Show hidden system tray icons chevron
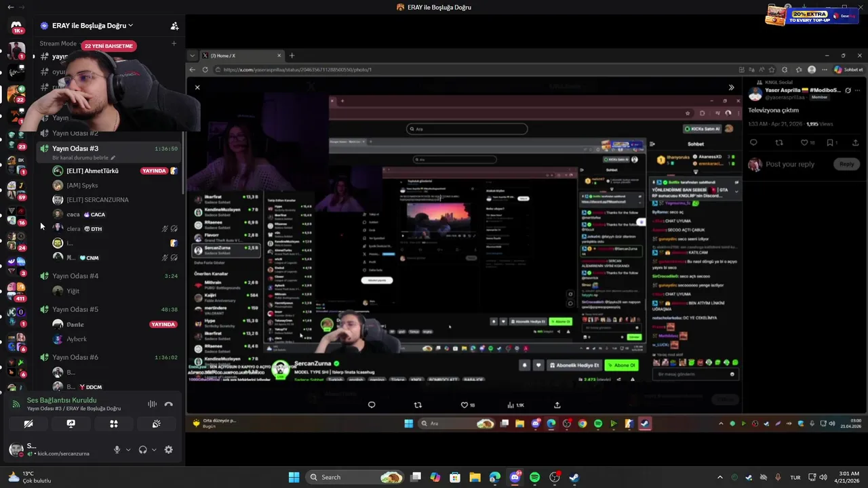 coord(720,477)
